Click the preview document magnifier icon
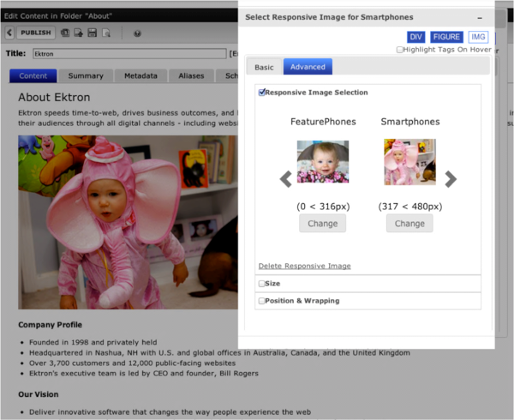Image resolution: width=514 pixels, height=420 pixels. click(106, 33)
